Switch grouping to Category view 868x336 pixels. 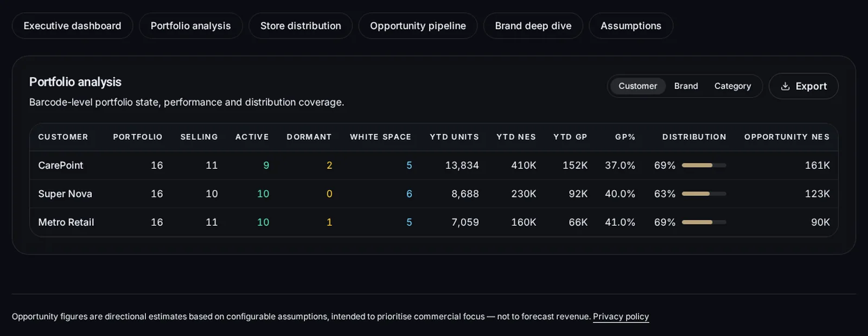pyautogui.click(x=732, y=86)
